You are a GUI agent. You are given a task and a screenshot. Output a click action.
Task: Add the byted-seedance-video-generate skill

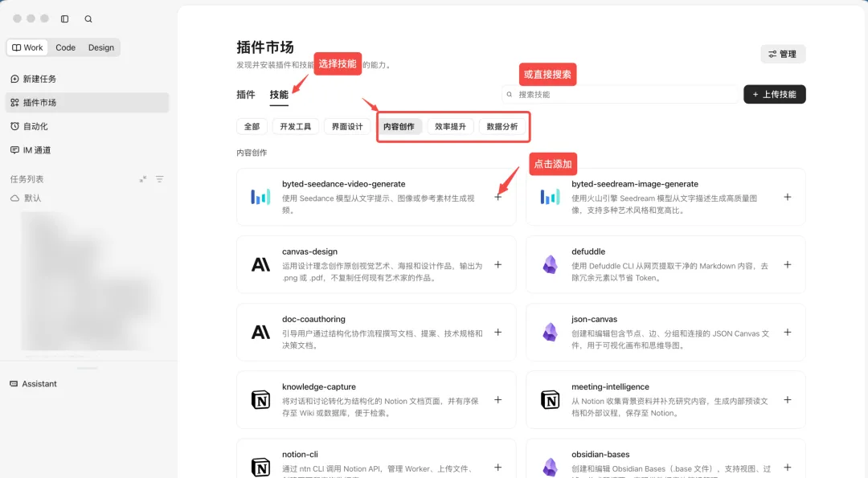pos(498,197)
